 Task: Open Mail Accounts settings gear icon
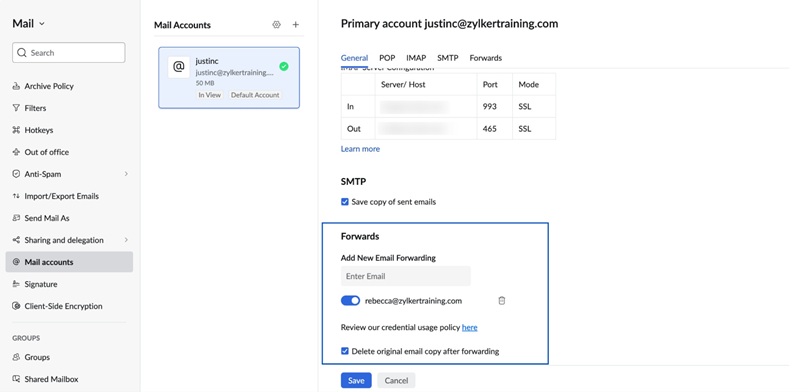click(276, 24)
